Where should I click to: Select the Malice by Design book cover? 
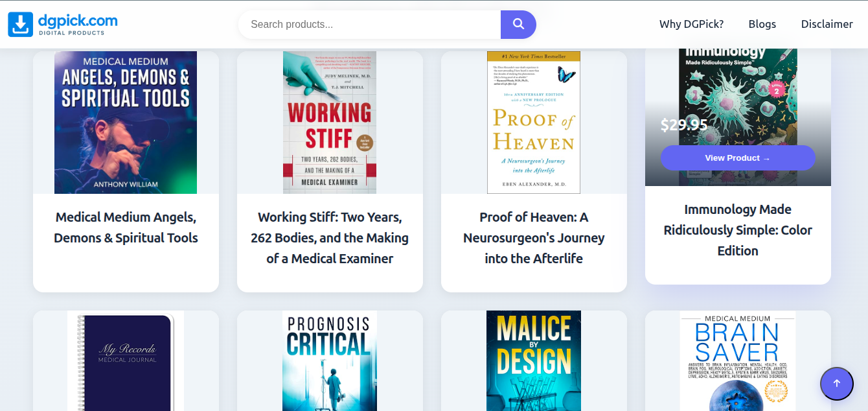point(534,361)
